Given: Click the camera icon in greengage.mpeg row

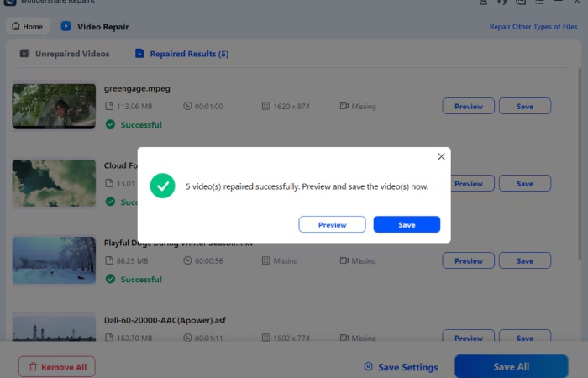Looking at the screenshot, I should 344,106.
